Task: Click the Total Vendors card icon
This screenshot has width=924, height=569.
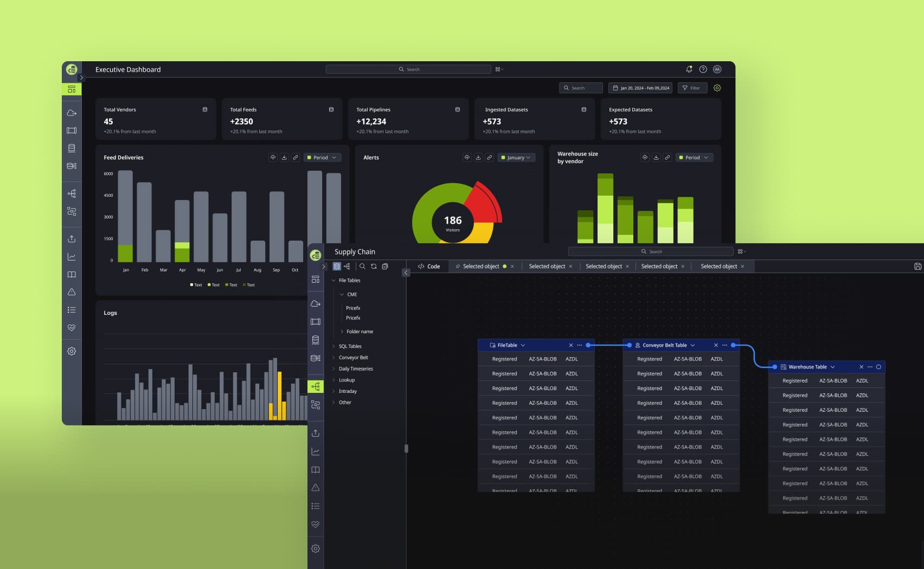Action: (204, 109)
